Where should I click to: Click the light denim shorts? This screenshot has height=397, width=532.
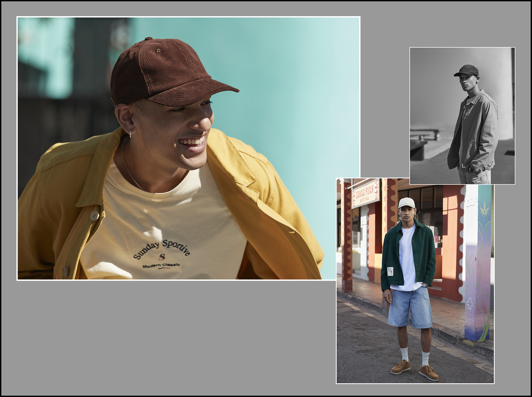pyautogui.click(x=410, y=307)
